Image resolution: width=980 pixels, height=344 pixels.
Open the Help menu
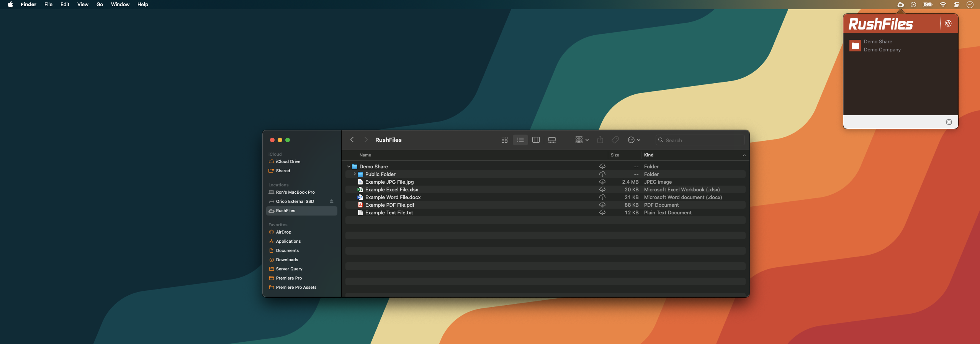143,5
